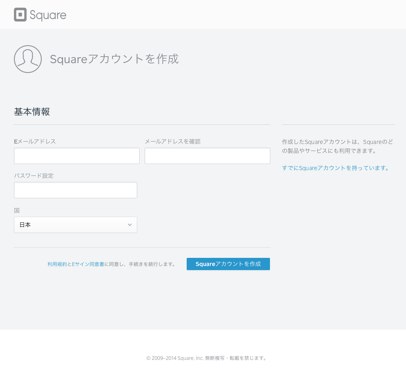
Task: Click the Squareアカウントを作成 page title
Action: pyautogui.click(x=114, y=59)
